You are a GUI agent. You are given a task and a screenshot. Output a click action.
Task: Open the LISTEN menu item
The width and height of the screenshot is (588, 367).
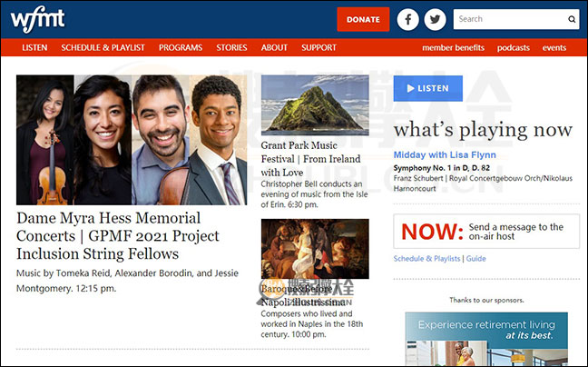[34, 47]
